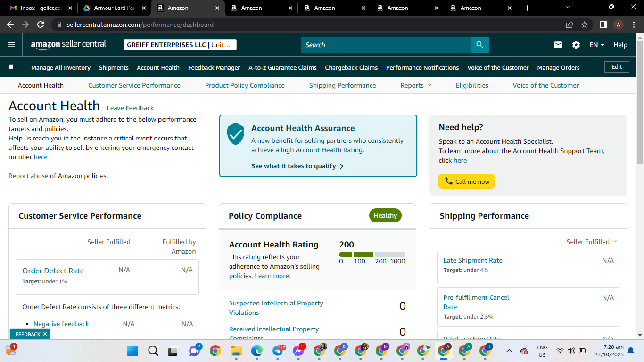Viewport: 644px width, 362px height.
Task: Click Help in the top header
Action: point(620,45)
